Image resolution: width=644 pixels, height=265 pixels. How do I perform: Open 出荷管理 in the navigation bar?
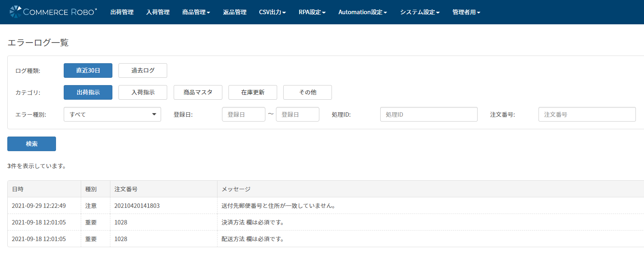click(x=122, y=12)
